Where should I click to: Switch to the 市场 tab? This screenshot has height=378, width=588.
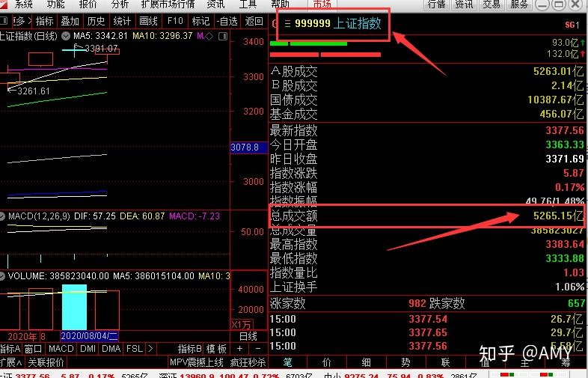pyautogui.click(x=322, y=4)
